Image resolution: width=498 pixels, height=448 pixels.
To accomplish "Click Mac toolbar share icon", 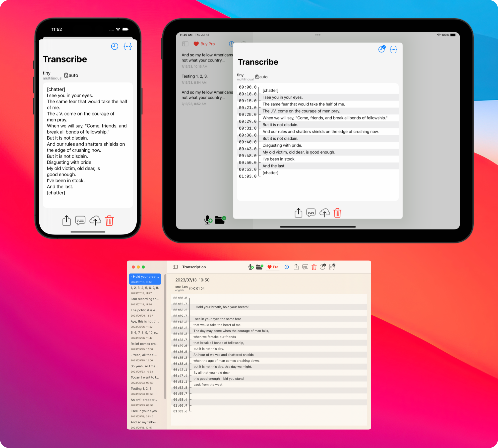I will pos(296,267).
